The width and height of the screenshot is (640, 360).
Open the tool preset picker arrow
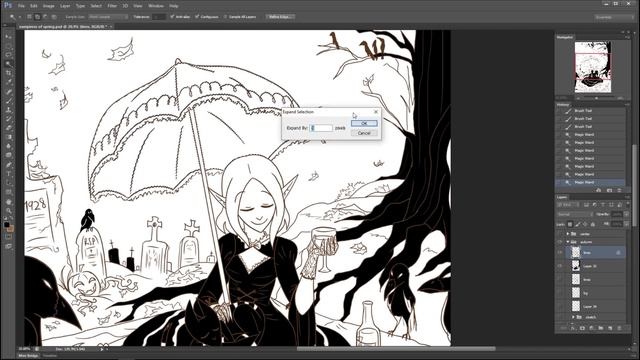19,17
